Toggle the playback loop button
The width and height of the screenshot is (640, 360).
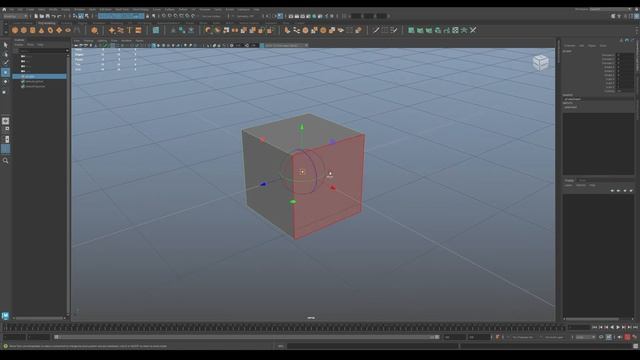[601, 337]
